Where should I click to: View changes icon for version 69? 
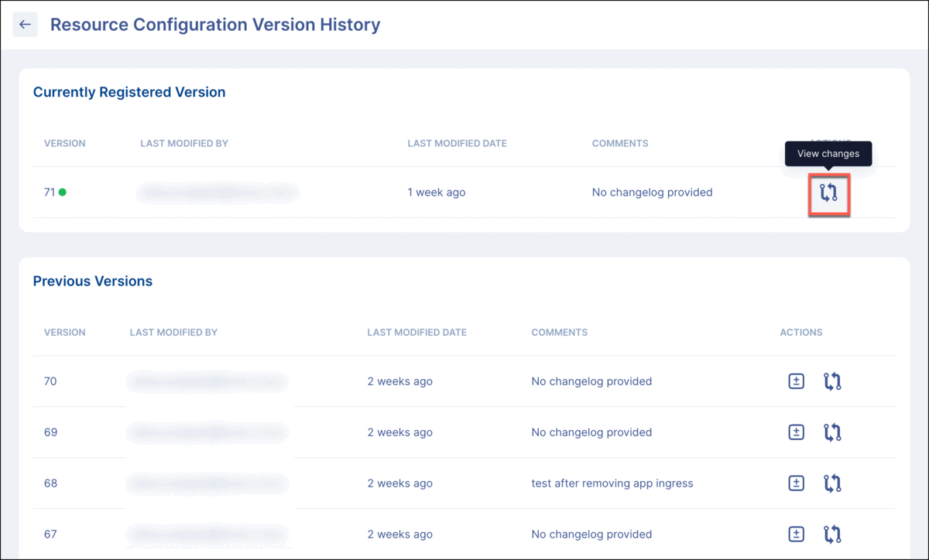click(x=832, y=432)
